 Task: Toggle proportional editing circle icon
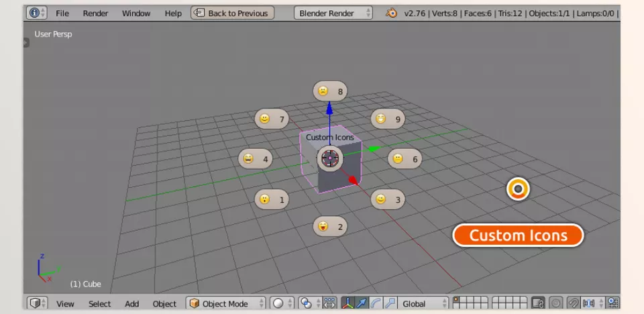click(x=555, y=303)
